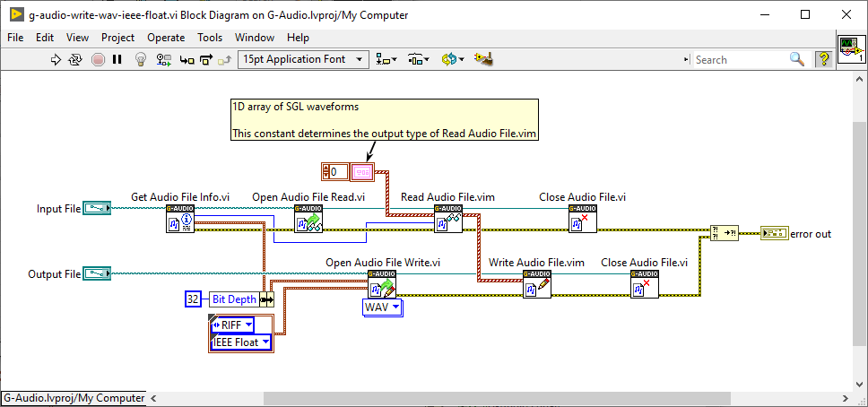Click the Bundle By Name node glyph
Screen dimensions: 868x407
pyautogui.click(x=266, y=299)
